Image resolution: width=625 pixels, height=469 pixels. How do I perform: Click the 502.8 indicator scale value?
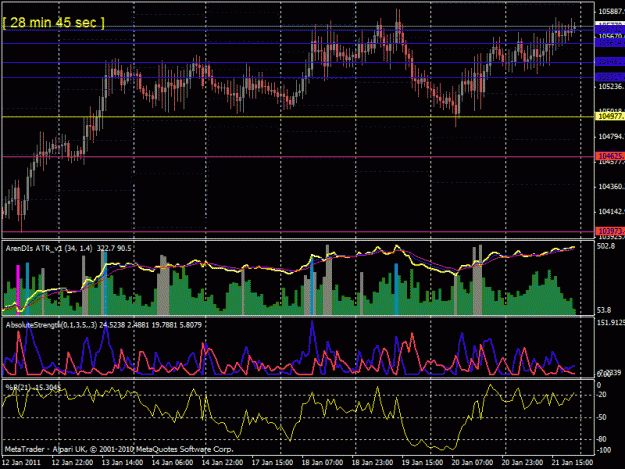point(606,247)
